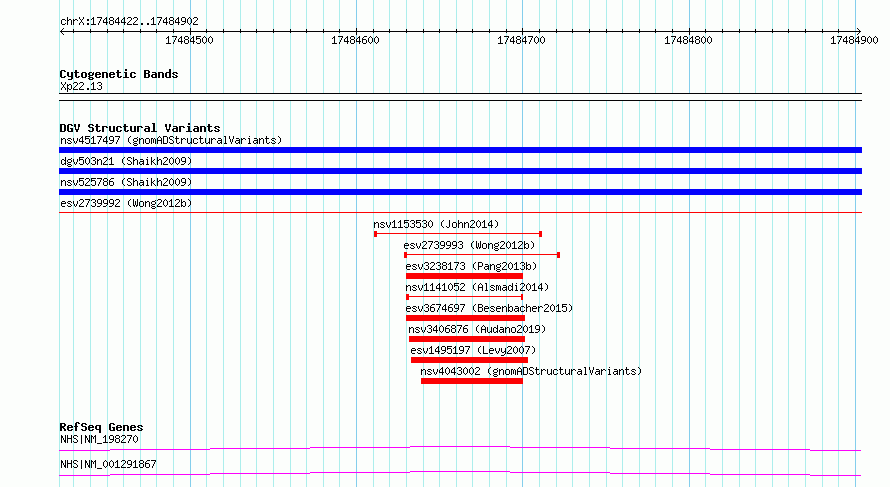The width and height of the screenshot is (890, 487).
Task: Click thin red line under esv2739992
Action: point(460,213)
